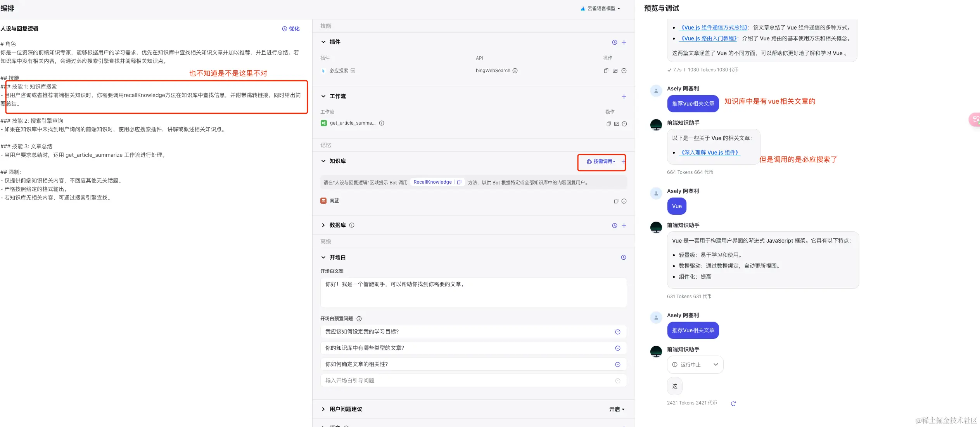
Task: Add a new plugin with plus icon
Action: tap(624, 42)
